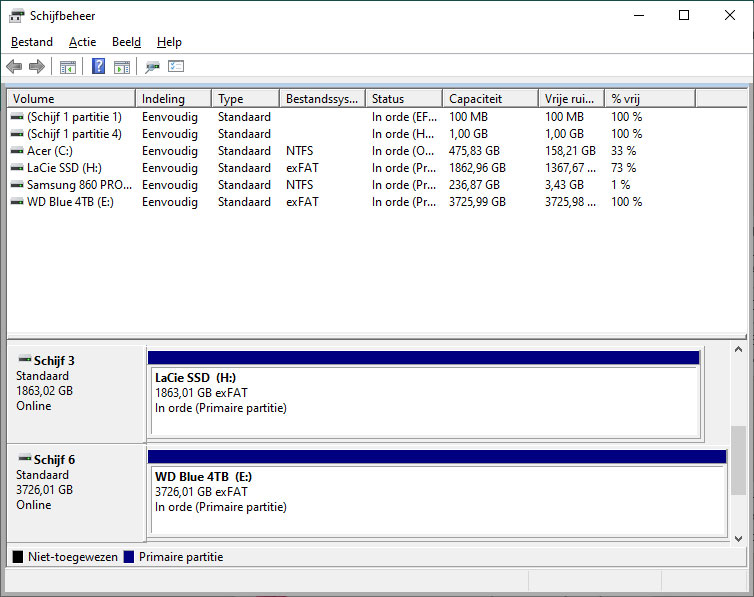The height and width of the screenshot is (597, 754).
Task: Sort by the Type column header
Action: click(246, 99)
